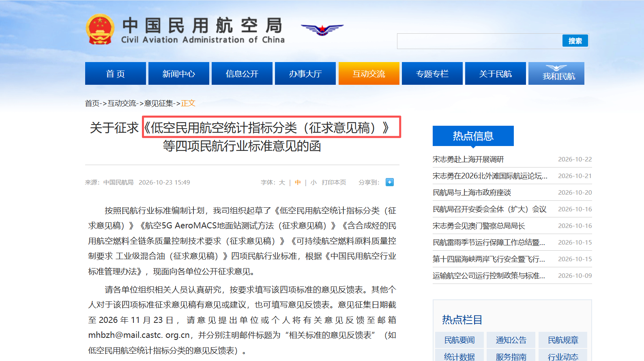Open the 通知公告 hot column
644x361 pixels.
tap(511, 340)
